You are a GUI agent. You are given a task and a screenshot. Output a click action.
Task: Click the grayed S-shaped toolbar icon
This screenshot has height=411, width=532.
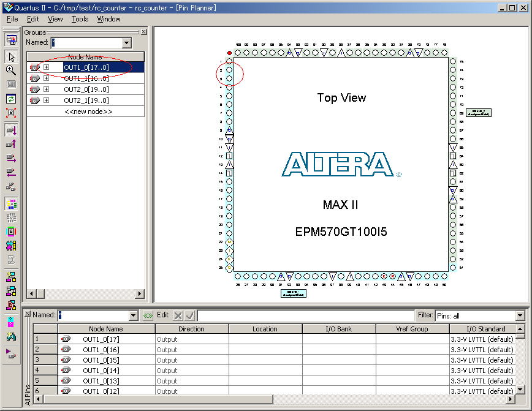coord(11,260)
